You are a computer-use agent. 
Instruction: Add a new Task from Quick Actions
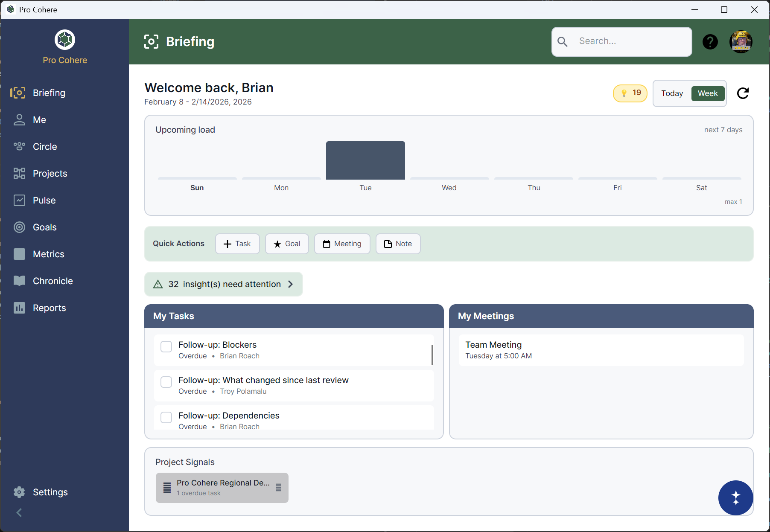click(237, 244)
